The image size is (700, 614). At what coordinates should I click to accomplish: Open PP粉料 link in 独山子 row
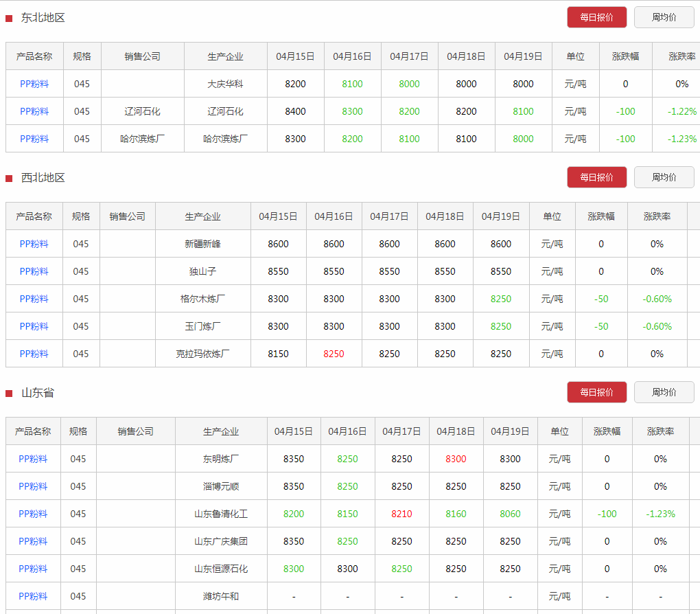34,271
